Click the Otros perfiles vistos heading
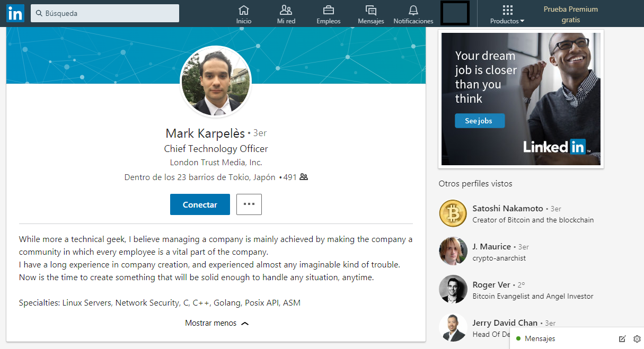 click(475, 184)
